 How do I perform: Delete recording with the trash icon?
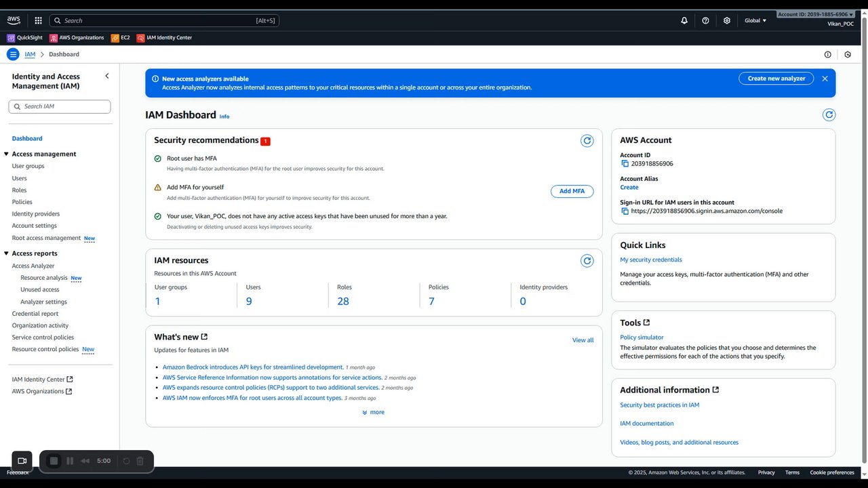coord(140,461)
